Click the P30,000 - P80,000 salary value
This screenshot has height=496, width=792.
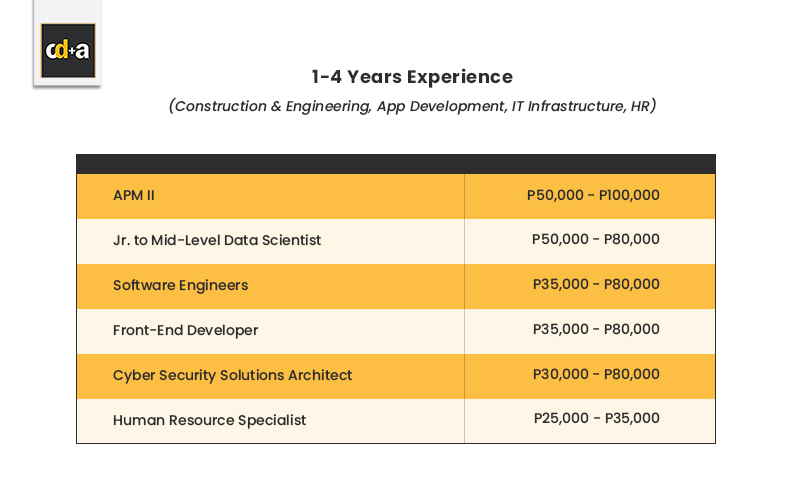(595, 375)
